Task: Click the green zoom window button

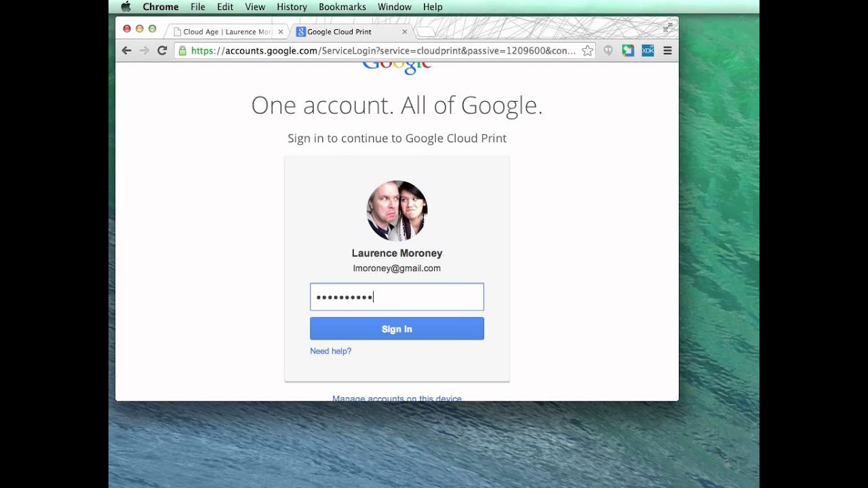Action: (153, 28)
